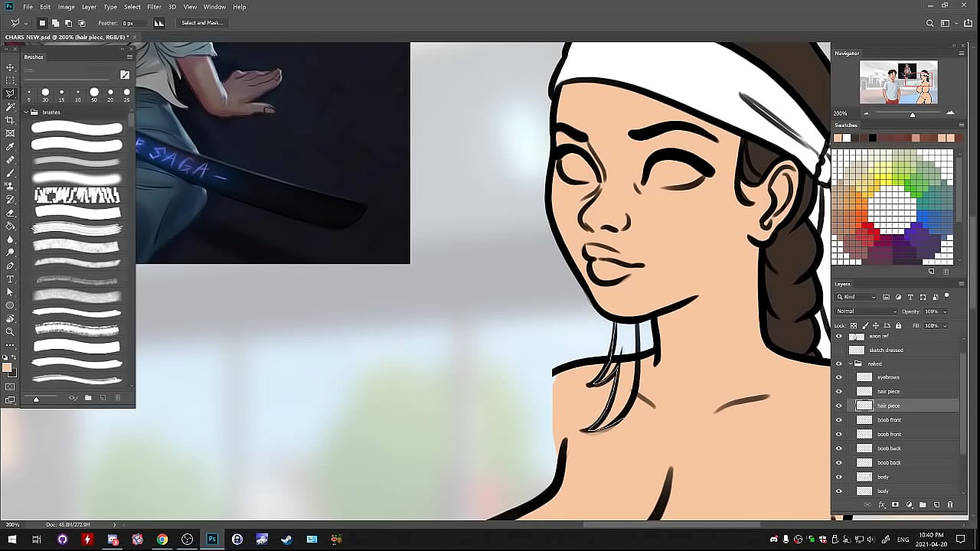Show the sketch dressed layer
The height and width of the screenshot is (551, 980).
point(838,350)
